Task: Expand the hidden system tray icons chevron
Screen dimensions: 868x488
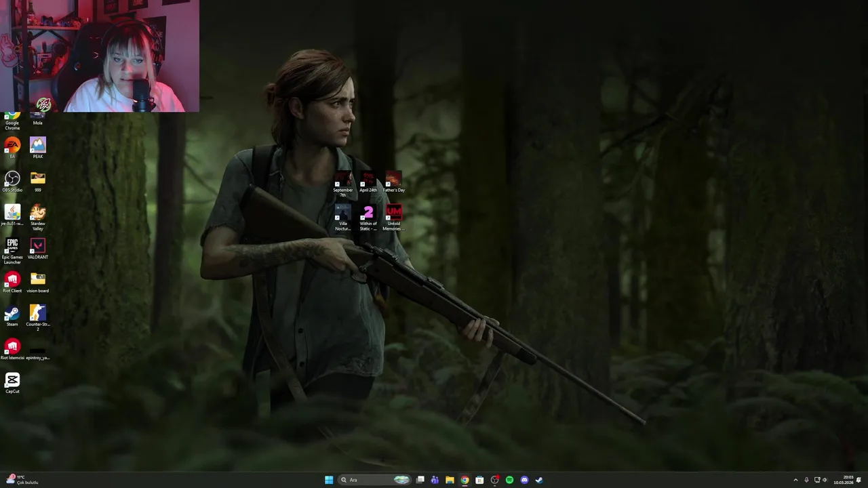Action: (795, 480)
